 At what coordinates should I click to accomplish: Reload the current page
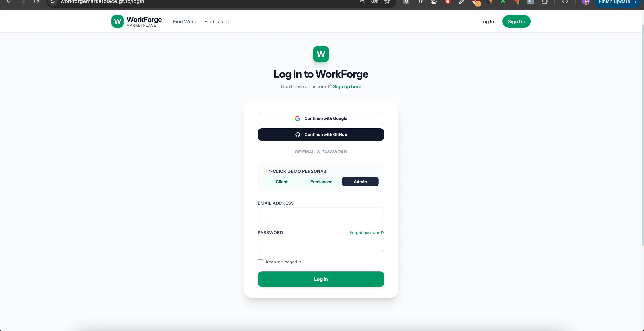tap(36, 2)
